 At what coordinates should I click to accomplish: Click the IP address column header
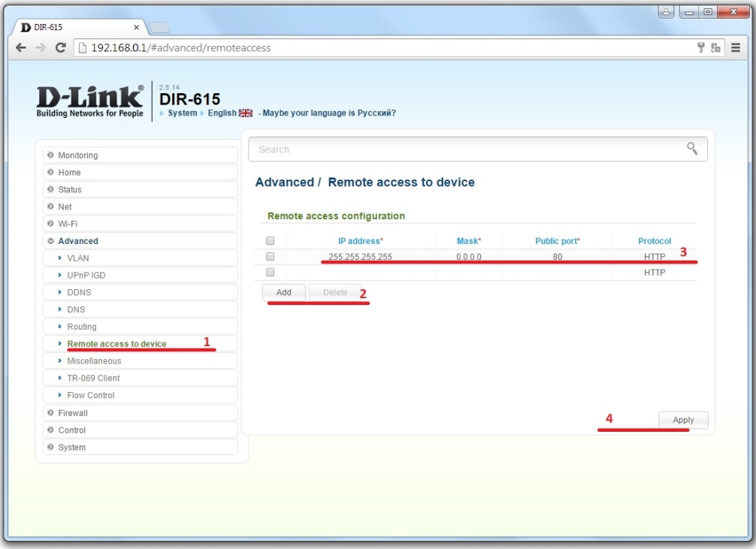(x=360, y=241)
